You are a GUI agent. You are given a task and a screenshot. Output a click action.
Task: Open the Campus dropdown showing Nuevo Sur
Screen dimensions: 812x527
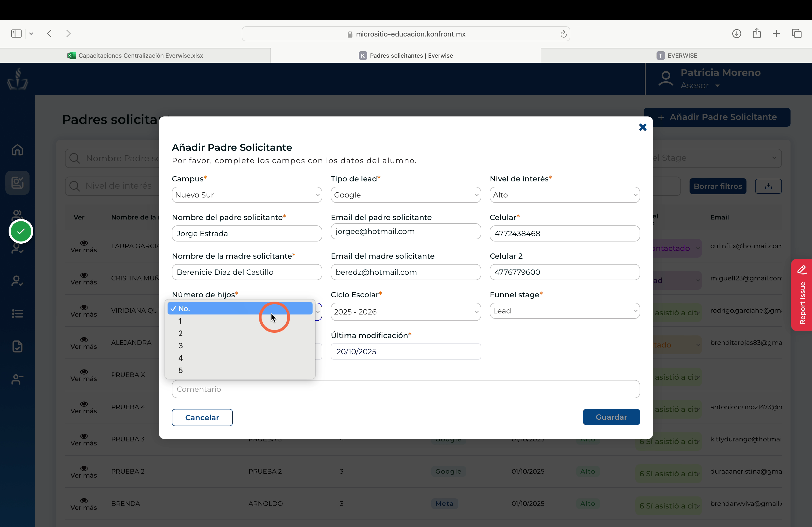coord(247,195)
